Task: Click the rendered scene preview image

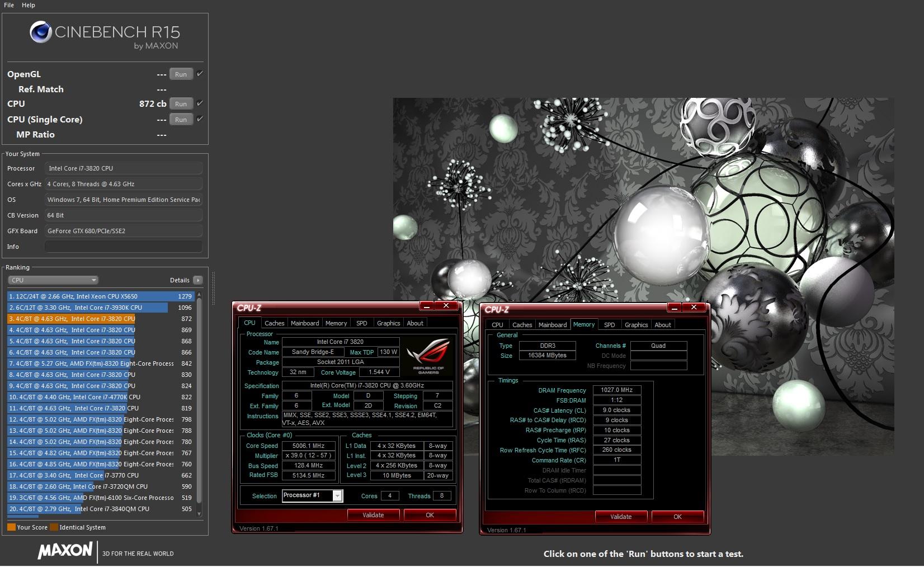Action: point(643,277)
